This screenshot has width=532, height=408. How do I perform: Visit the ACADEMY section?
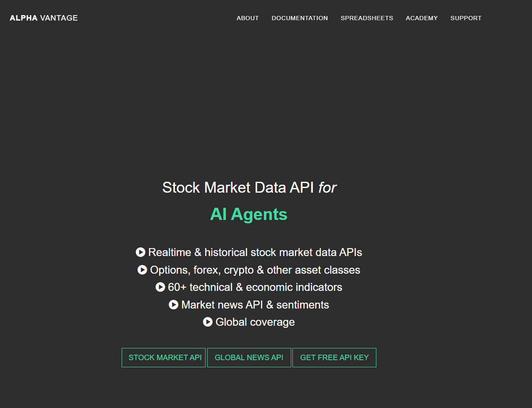coord(422,18)
